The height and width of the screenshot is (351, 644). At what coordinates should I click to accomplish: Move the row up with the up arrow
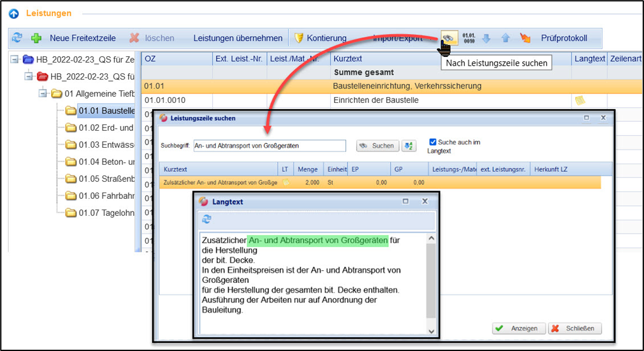[x=505, y=39]
